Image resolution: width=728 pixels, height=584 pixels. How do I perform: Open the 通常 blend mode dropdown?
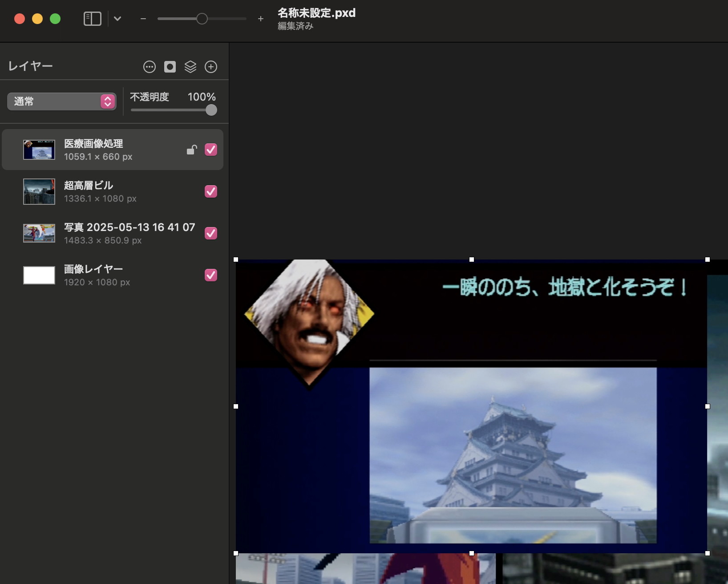pos(62,101)
